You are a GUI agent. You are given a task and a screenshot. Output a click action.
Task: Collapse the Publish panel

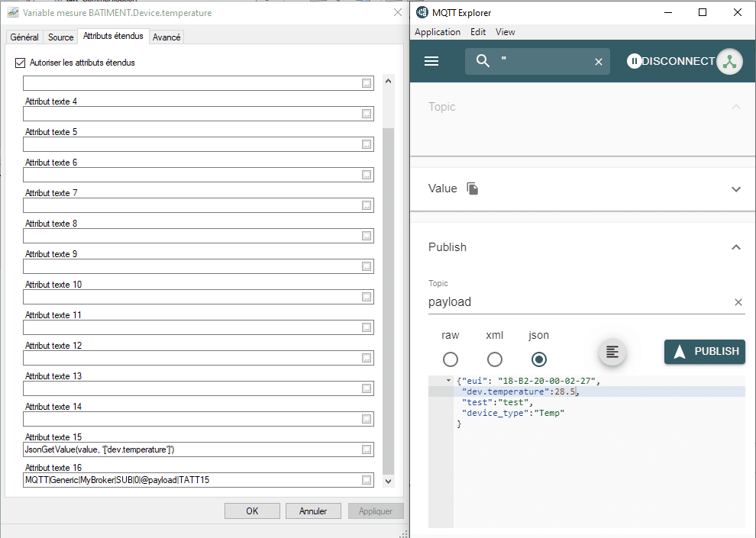[x=736, y=247]
